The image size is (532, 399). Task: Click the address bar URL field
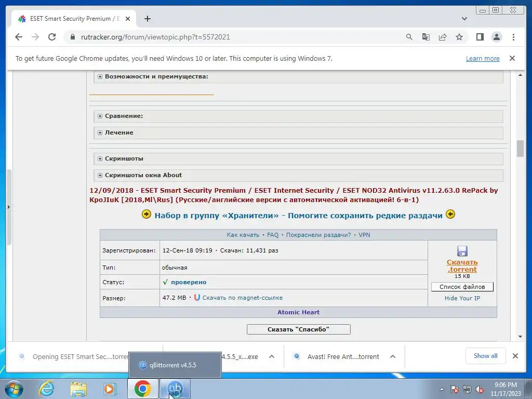pyautogui.click(x=234, y=37)
